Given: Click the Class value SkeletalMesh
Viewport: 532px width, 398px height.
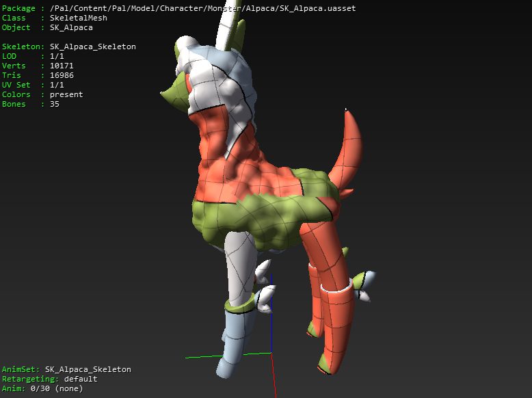Looking at the screenshot, I should (x=79, y=18).
